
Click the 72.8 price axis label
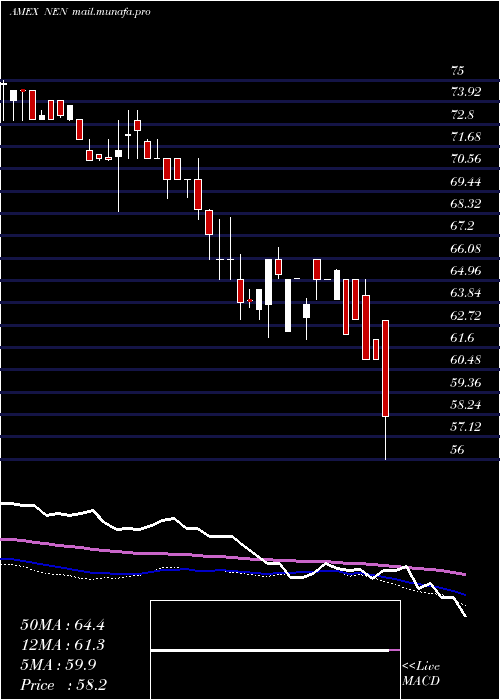(x=462, y=115)
